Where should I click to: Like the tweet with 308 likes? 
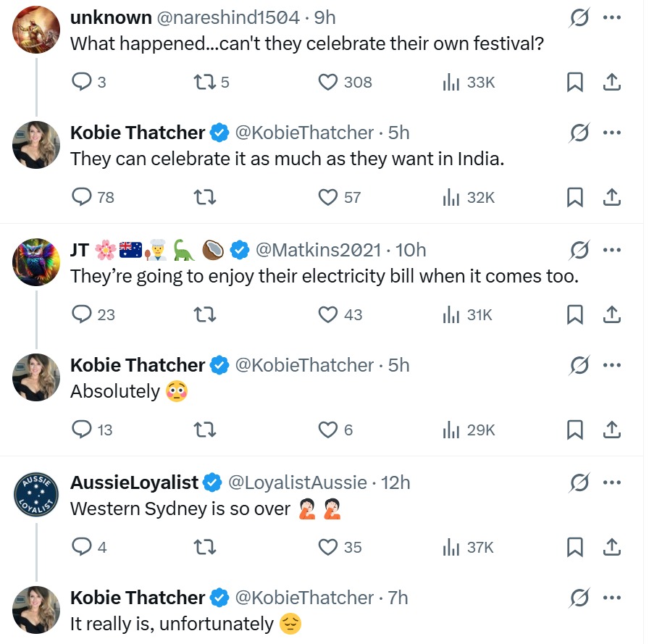[x=329, y=82]
